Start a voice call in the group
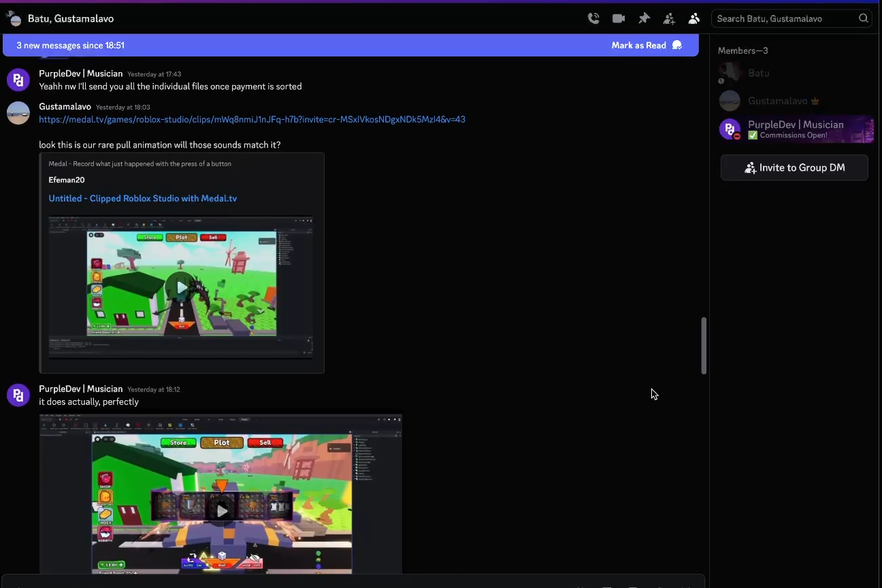Screen dimensions: 882x588 pos(593,18)
